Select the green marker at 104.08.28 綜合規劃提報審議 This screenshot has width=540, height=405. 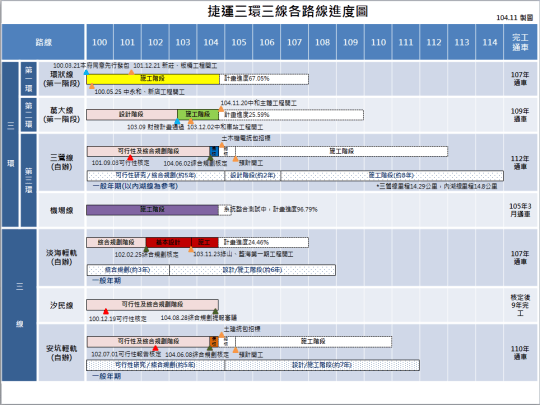[x=215, y=311]
